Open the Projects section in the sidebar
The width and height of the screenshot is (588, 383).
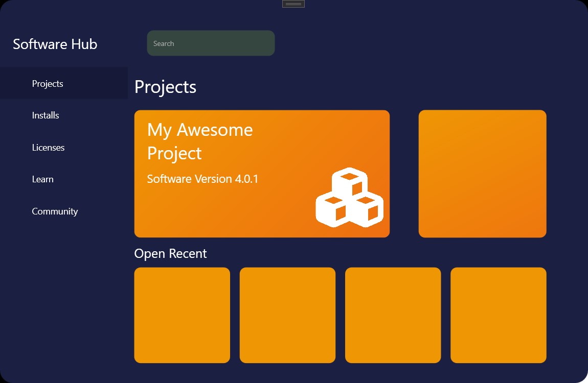48,83
